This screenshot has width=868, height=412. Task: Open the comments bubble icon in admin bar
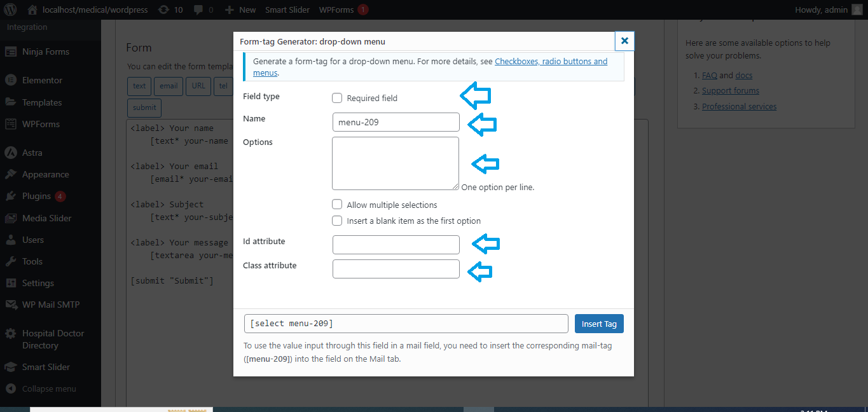[198, 10]
